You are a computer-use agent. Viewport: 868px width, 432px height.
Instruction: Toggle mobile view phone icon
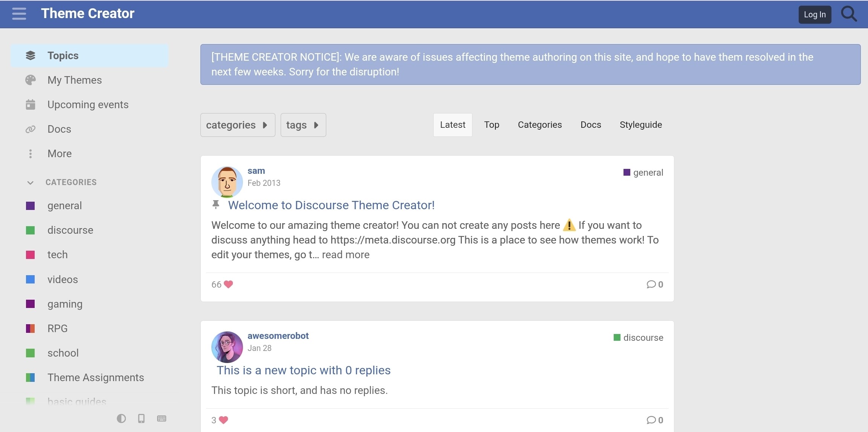141,418
